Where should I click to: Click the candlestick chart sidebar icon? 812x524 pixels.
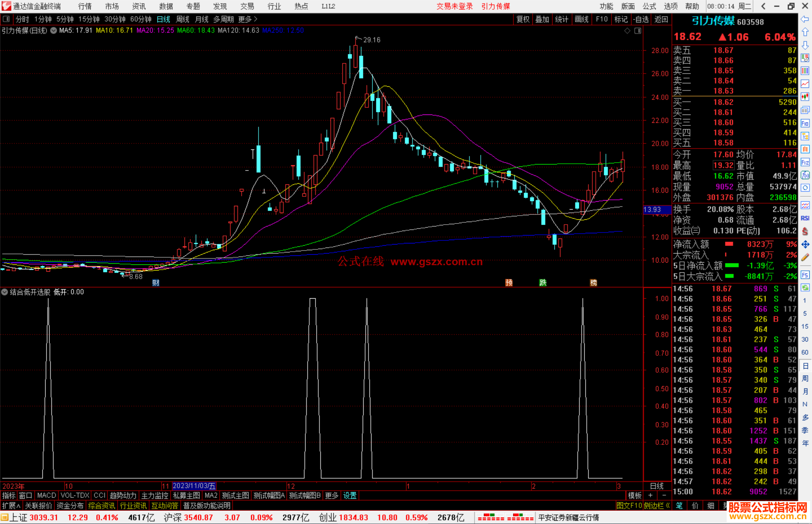pos(805,97)
